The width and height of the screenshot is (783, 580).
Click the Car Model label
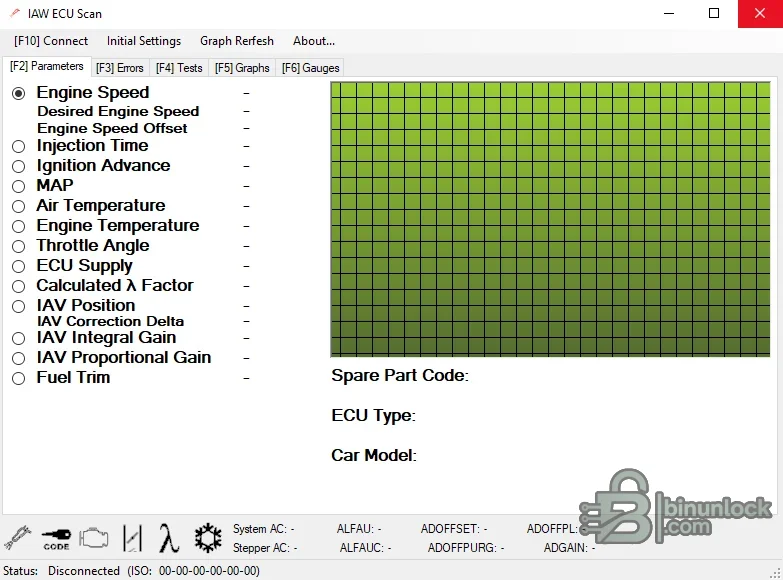coord(374,456)
